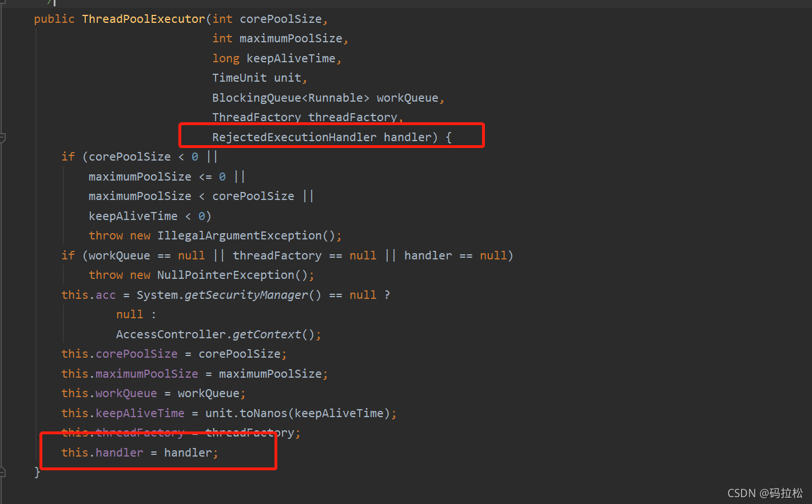Click the 'toNanos' method call
812x504 pixels.
click(264, 413)
